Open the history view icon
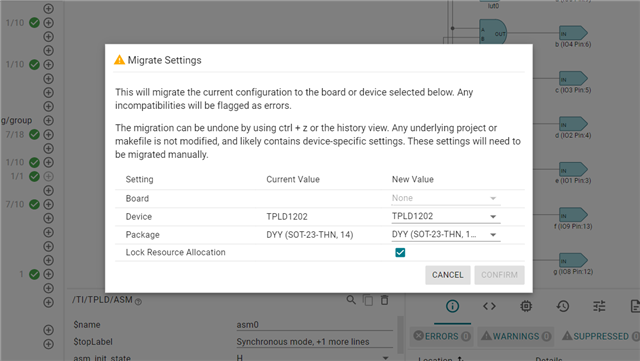 coord(562,306)
